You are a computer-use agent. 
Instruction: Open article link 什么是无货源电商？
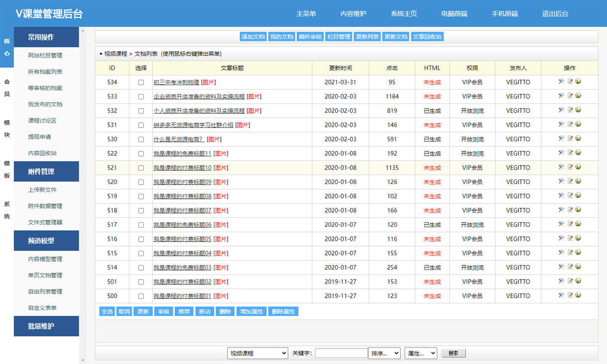(179, 139)
